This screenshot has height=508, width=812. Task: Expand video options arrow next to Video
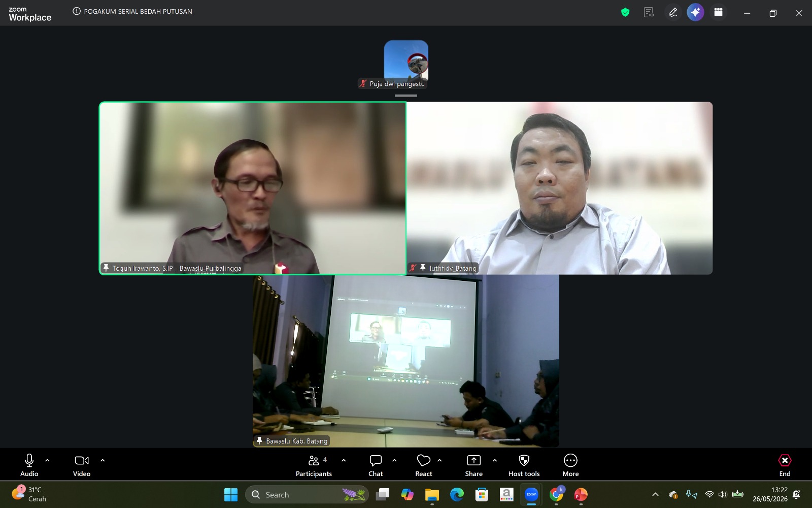103,460
